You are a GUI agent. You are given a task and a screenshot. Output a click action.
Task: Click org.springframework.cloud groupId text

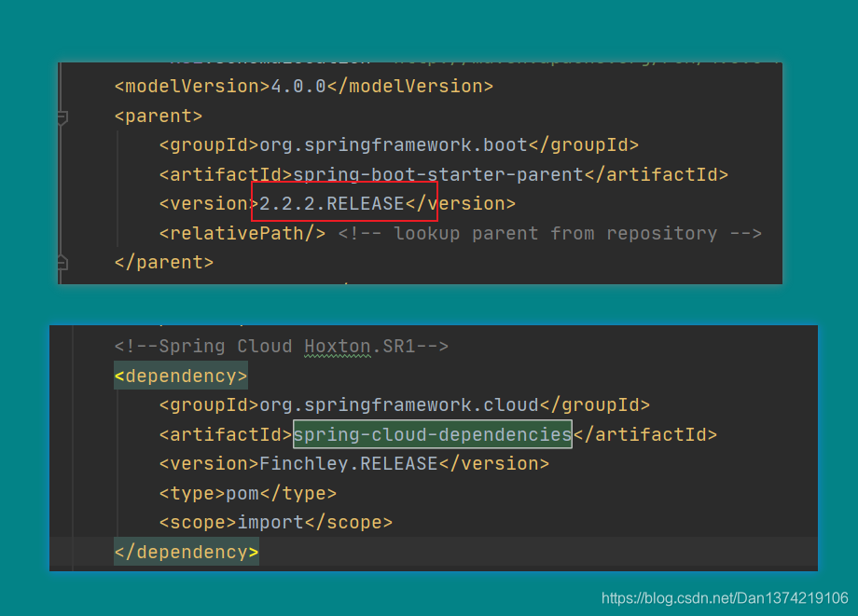(399, 405)
